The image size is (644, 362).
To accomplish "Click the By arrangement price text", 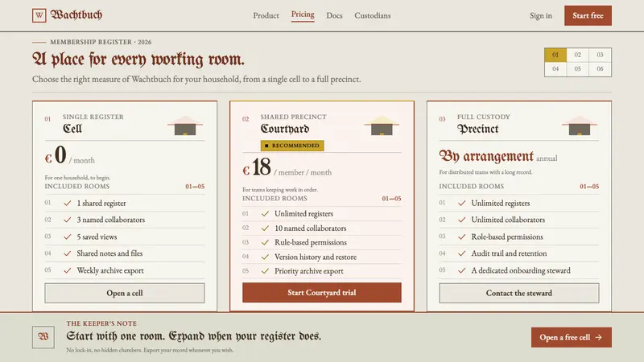I will coord(486,156).
